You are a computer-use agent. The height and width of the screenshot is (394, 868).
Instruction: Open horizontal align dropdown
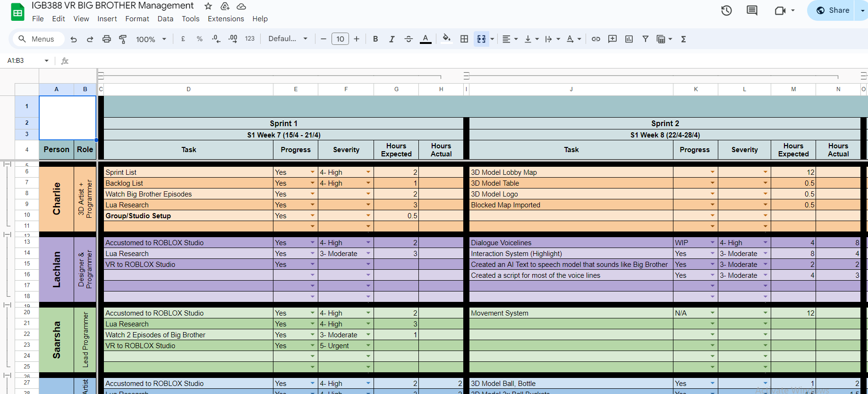(x=510, y=39)
